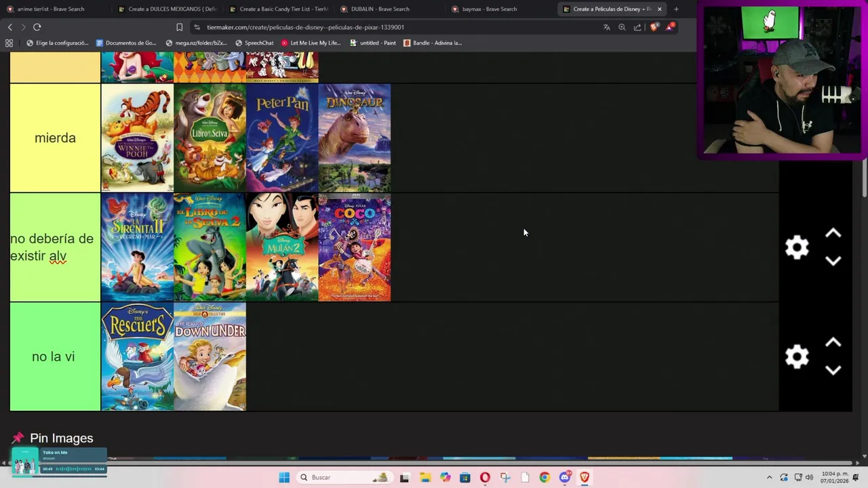
Task: Share this page via address bar icon
Action: 637,27
